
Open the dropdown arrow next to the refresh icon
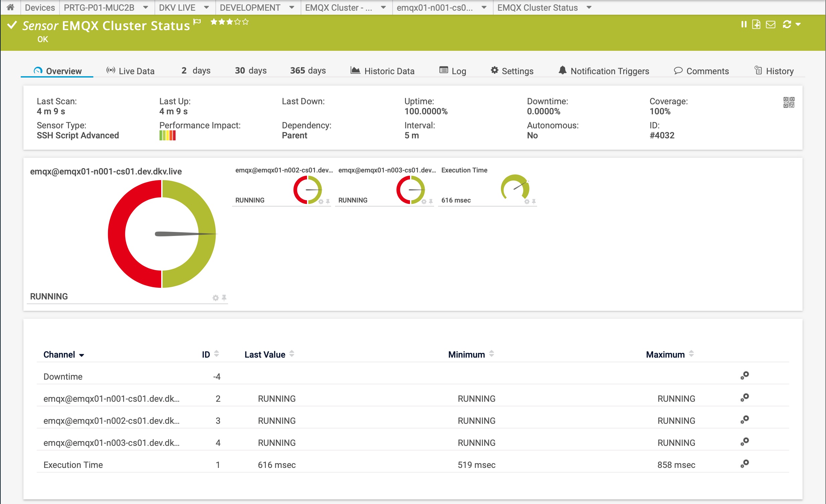coord(799,24)
